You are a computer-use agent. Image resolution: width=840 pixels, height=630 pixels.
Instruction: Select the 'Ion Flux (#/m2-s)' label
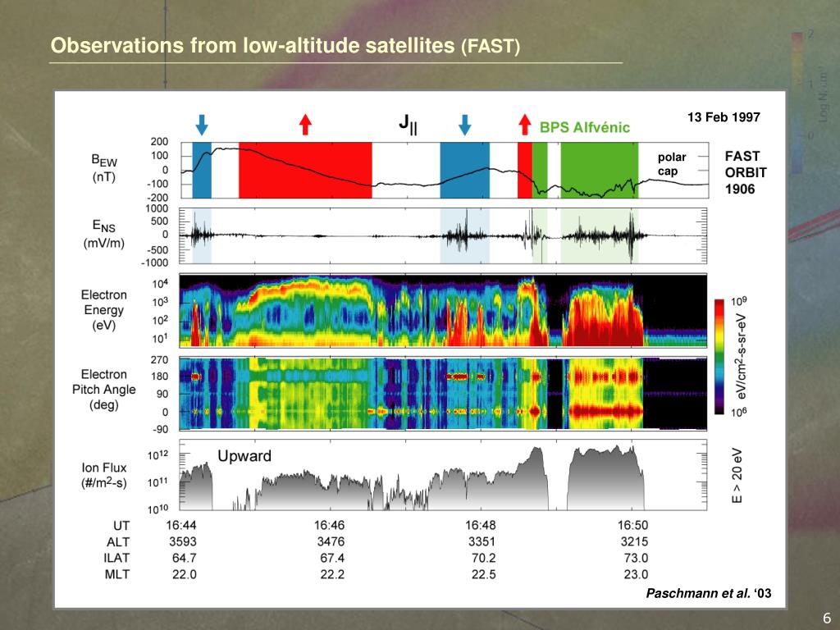tap(104, 475)
